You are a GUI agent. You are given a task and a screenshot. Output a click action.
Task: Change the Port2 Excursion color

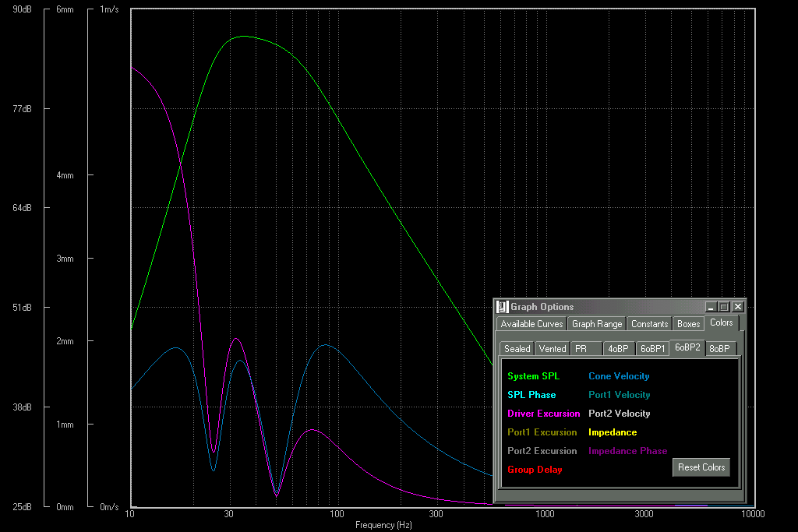click(542, 451)
